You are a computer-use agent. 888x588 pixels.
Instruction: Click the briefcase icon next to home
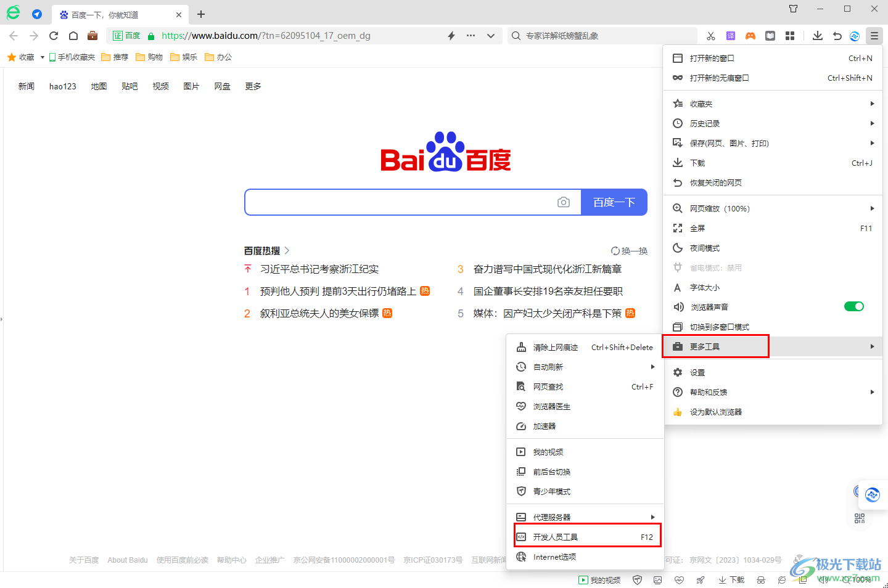pos(92,36)
